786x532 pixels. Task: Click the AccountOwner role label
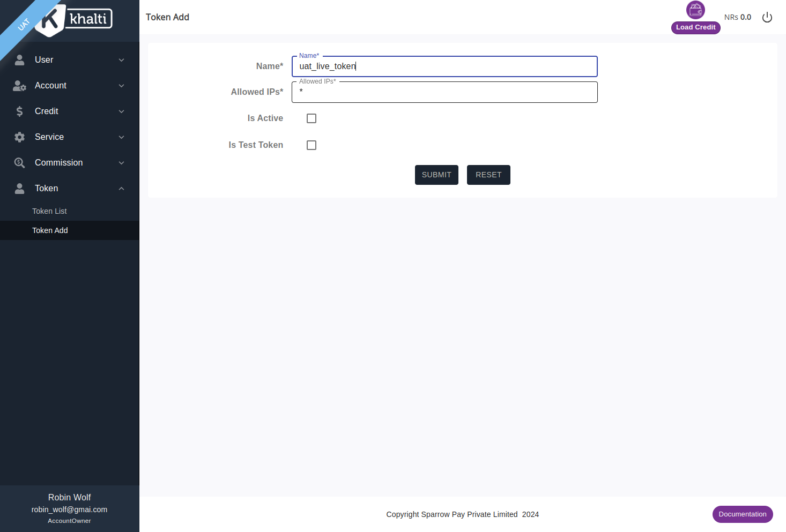(69, 521)
